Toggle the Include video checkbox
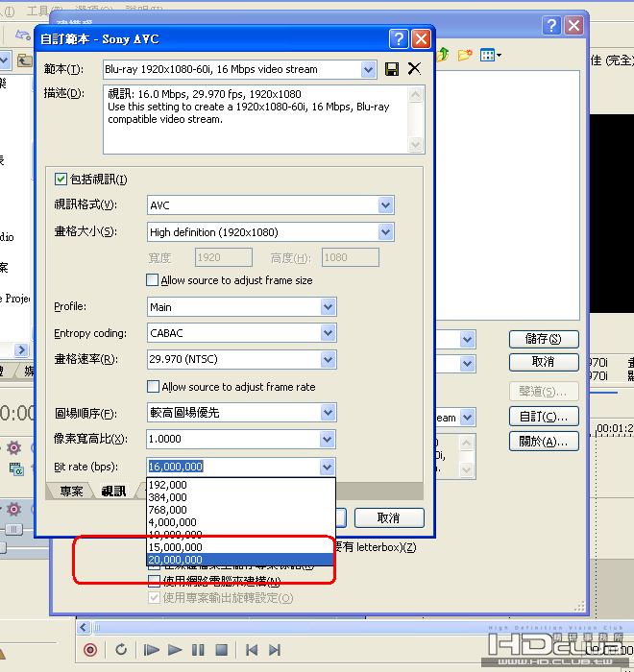 61,180
